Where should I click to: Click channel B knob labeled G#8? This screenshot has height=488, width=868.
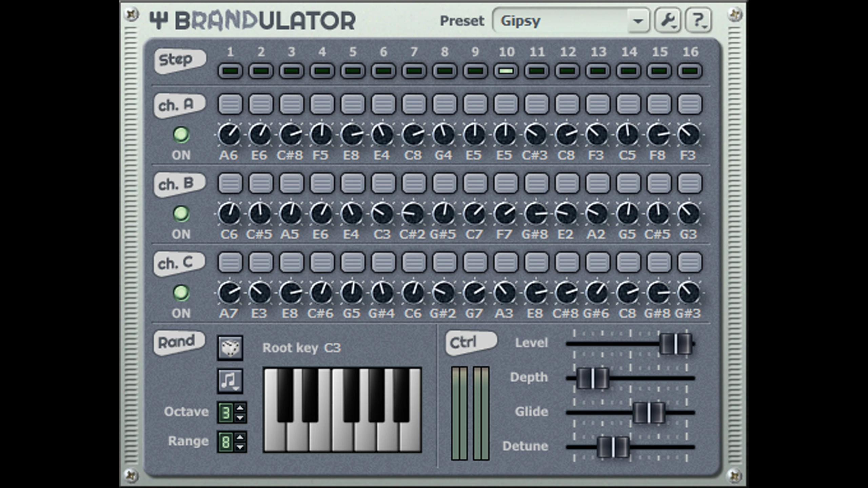(x=536, y=213)
